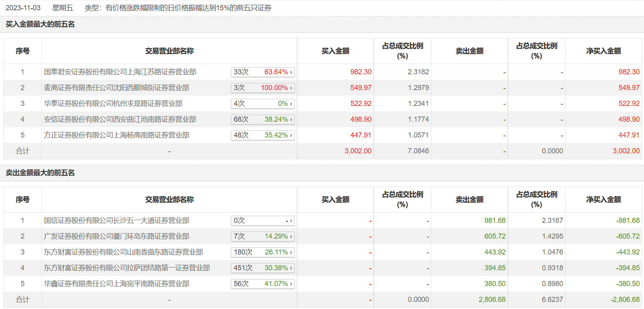Click buy amount 522.92 for 华泰证券
644x309 pixels.
coord(361,104)
